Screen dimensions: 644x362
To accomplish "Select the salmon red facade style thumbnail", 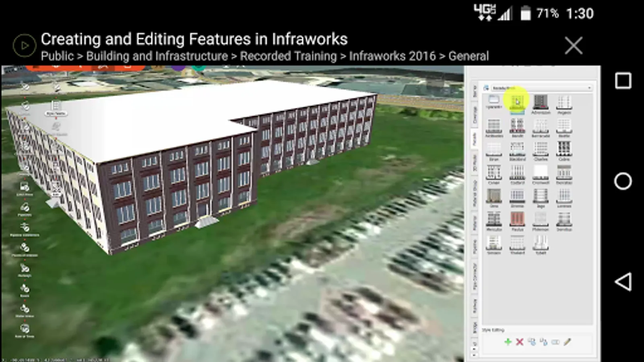I will pyautogui.click(x=517, y=221).
